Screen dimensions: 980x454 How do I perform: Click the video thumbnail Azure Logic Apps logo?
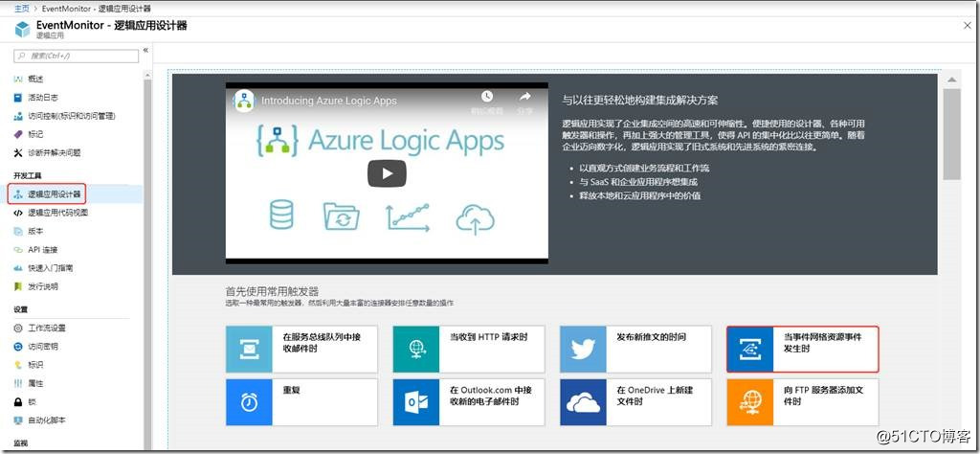[x=244, y=101]
